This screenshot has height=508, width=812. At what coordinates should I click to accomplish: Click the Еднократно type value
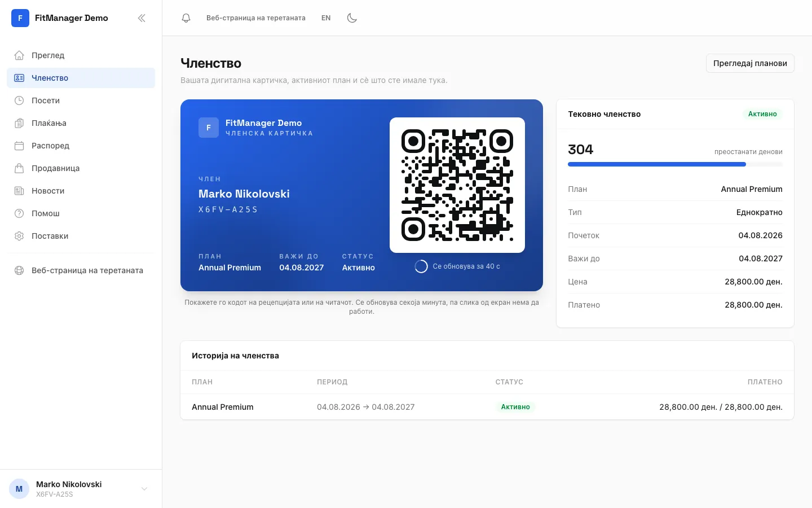point(759,212)
